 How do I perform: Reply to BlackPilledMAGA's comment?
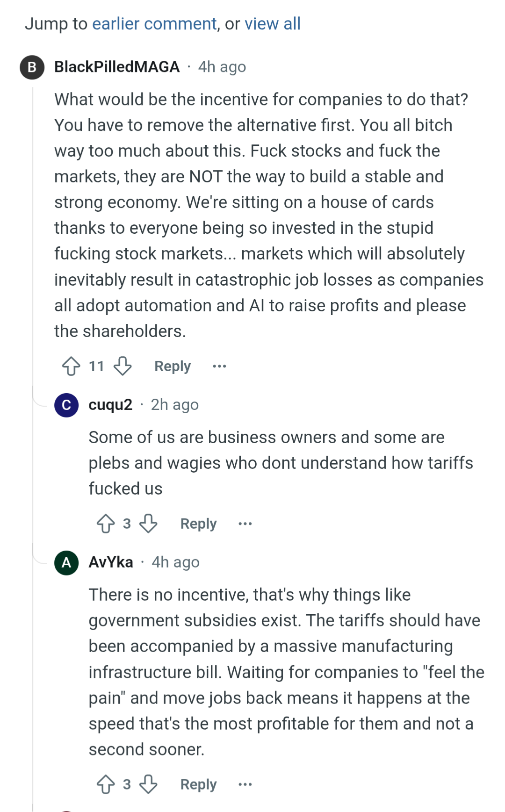pyautogui.click(x=173, y=366)
